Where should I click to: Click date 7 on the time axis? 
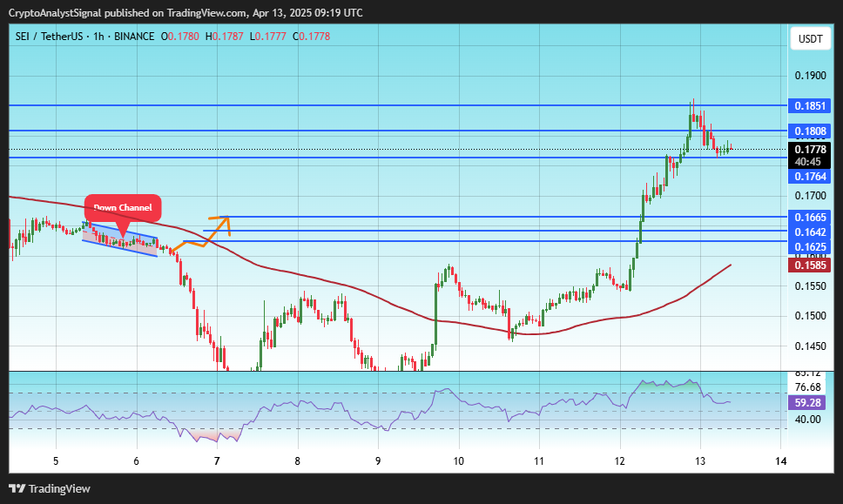click(217, 461)
